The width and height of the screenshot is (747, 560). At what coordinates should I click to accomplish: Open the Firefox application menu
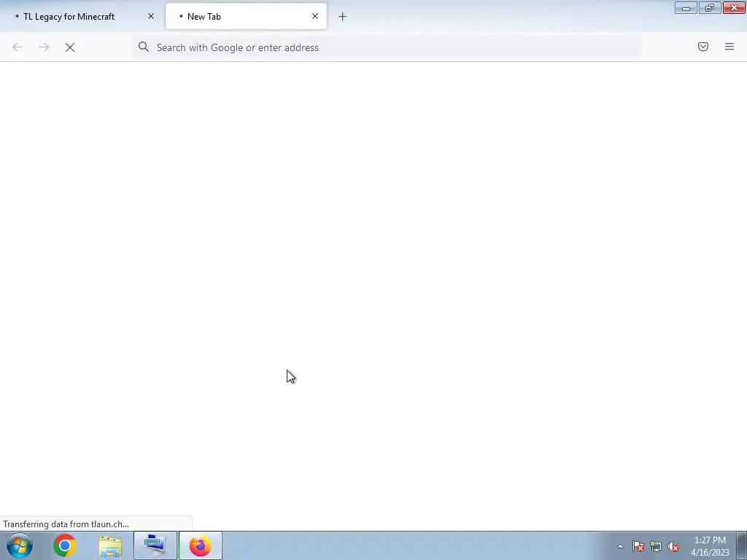pyautogui.click(x=729, y=47)
